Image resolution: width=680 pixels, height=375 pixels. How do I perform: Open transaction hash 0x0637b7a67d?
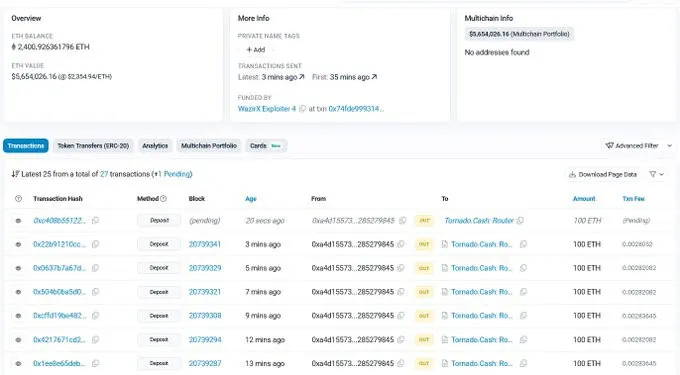click(x=59, y=268)
